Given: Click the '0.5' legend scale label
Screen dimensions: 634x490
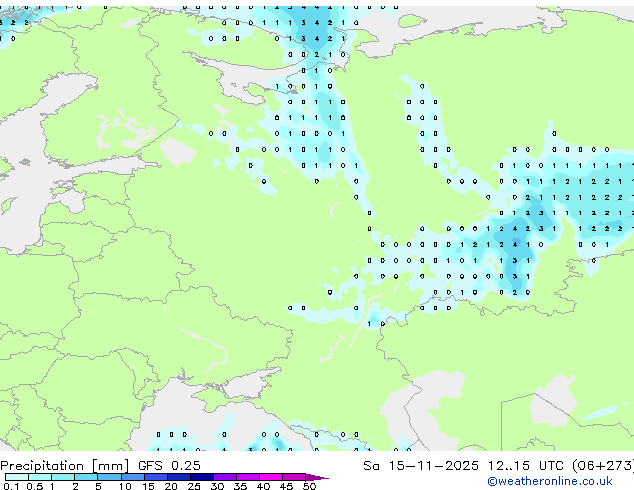Looking at the screenshot, I should click(35, 486).
